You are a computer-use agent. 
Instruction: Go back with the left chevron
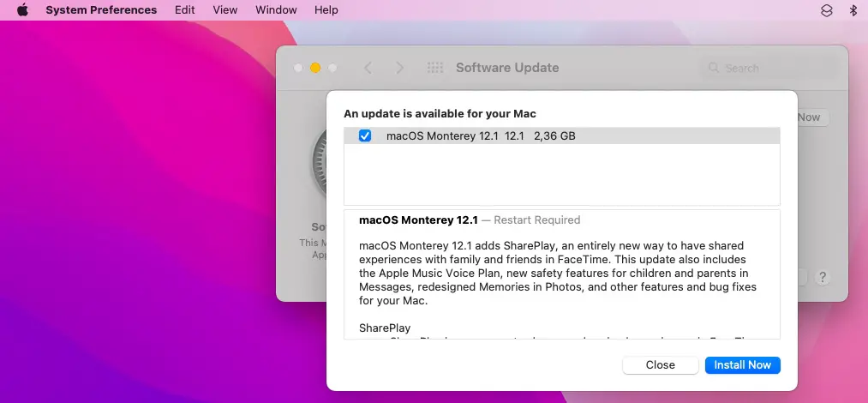[368, 68]
